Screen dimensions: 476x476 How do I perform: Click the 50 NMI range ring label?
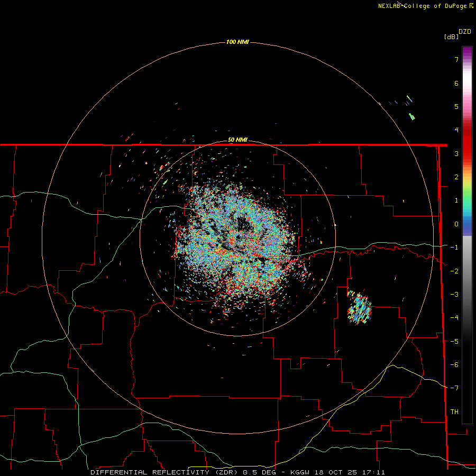[237, 140]
